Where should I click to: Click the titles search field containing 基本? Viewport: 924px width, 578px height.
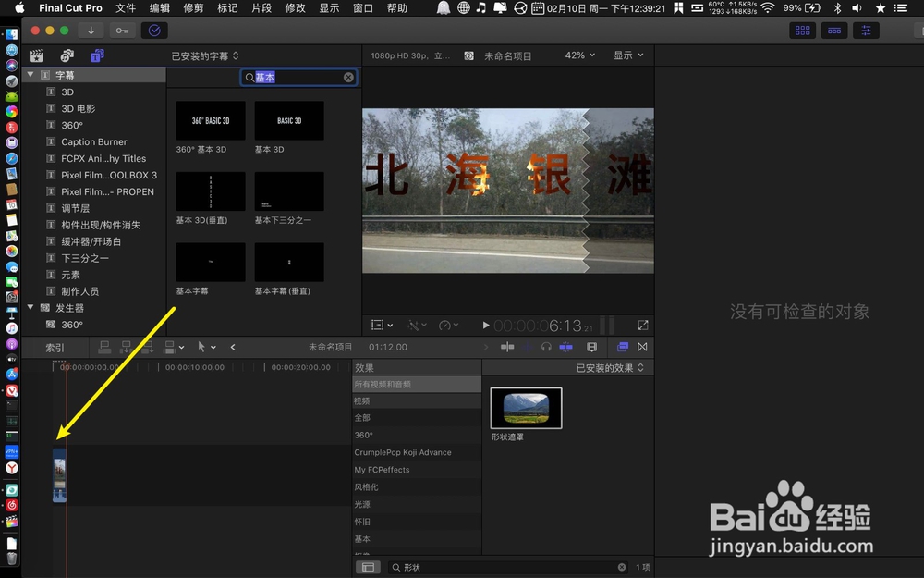click(x=298, y=78)
